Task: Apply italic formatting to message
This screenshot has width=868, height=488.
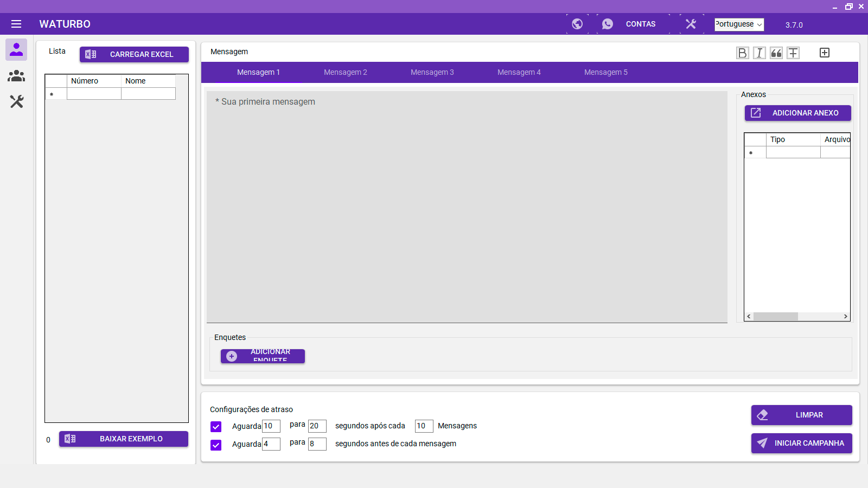Action: tap(759, 53)
